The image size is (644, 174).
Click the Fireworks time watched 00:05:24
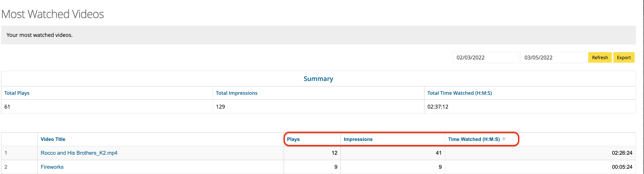(622, 167)
